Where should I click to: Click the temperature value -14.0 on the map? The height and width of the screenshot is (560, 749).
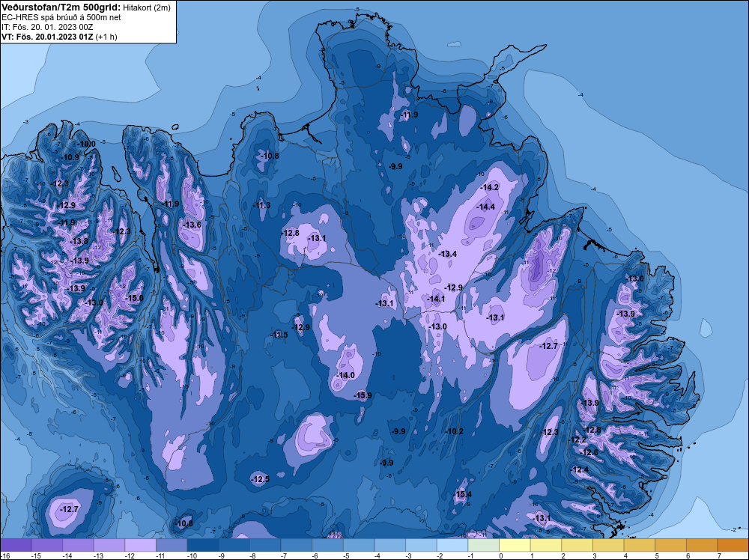coord(345,375)
